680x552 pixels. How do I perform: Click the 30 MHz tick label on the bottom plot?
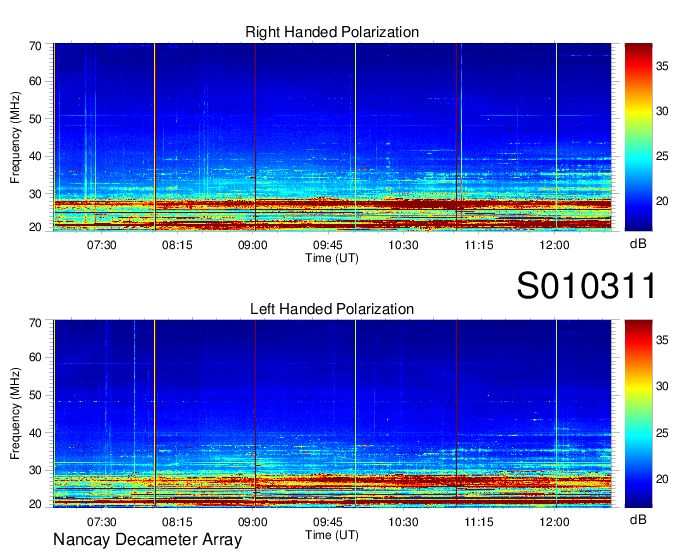pos(35,470)
